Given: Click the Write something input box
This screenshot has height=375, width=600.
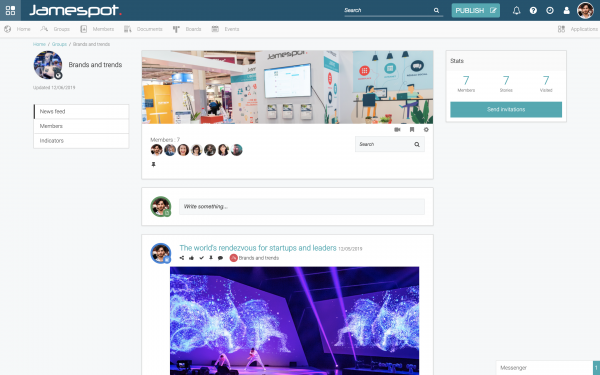Looking at the screenshot, I should coord(302,207).
